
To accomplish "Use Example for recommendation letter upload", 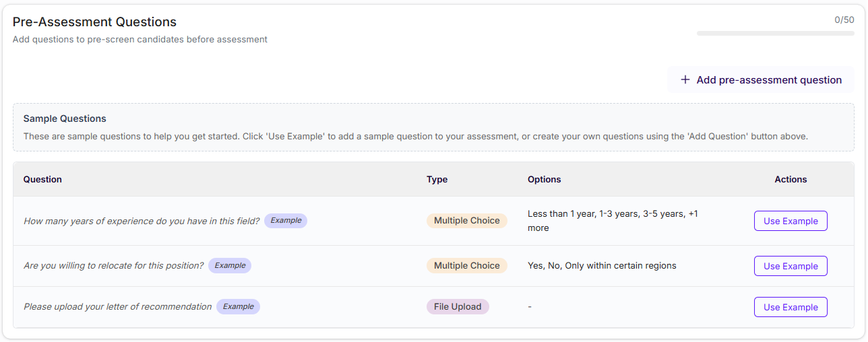I will coord(790,307).
